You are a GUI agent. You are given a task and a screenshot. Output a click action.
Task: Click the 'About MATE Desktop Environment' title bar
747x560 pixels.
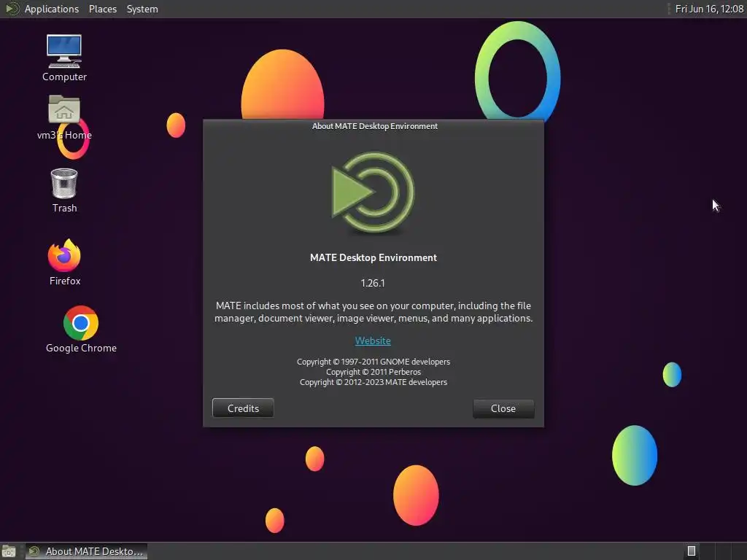tap(374, 126)
